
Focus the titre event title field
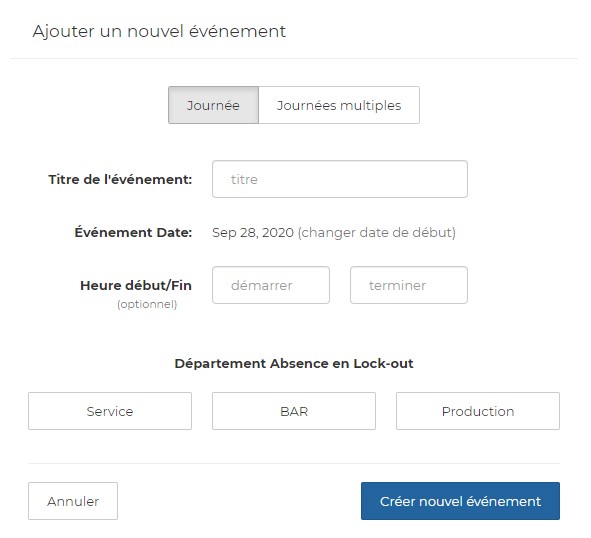[340, 179]
